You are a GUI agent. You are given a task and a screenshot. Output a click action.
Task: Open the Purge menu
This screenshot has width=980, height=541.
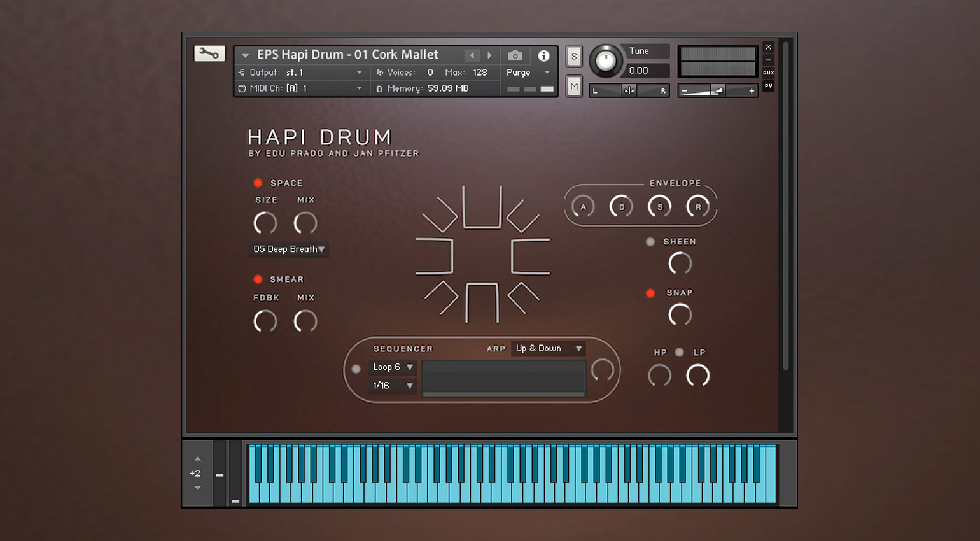pos(528,73)
